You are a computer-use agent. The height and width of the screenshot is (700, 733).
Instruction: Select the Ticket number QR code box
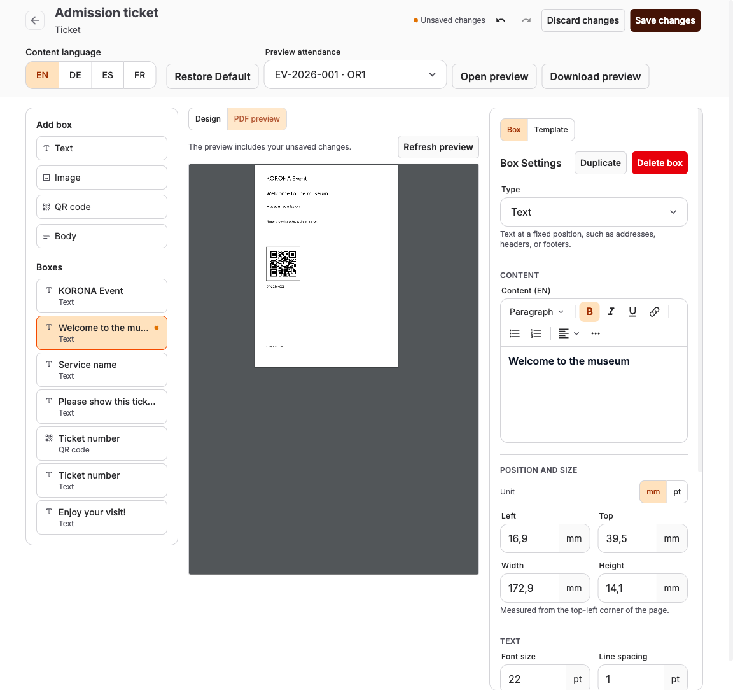[x=102, y=444]
